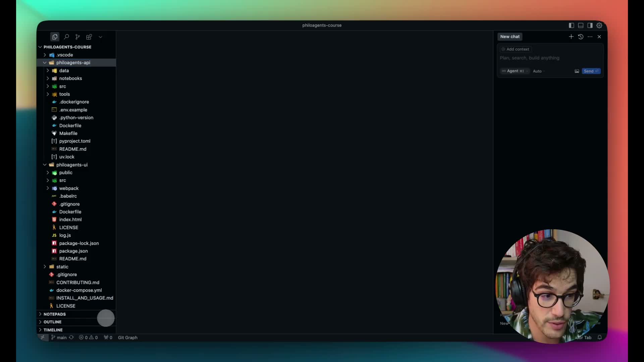
Task: Toggle the right AI pane
Action: [590, 25]
